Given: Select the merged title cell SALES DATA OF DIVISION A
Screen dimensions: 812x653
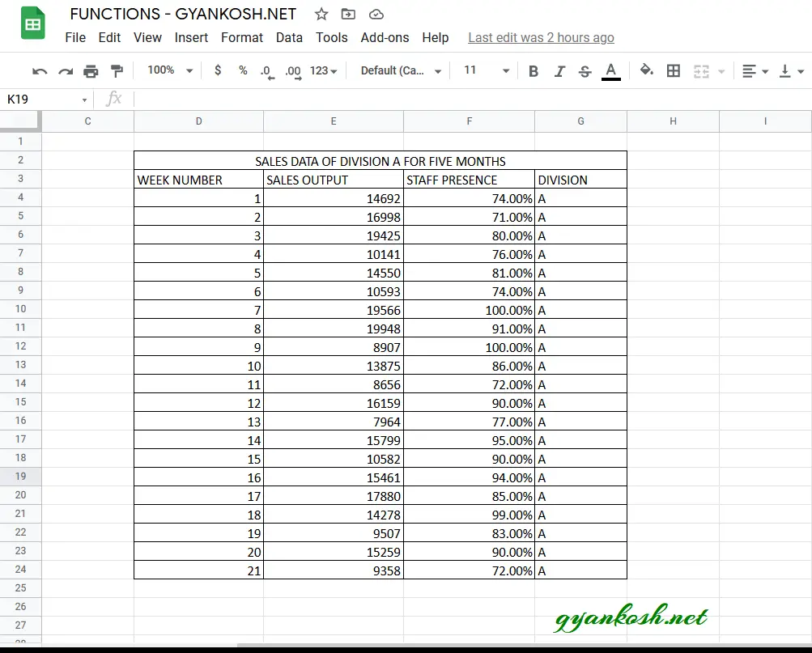Looking at the screenshot, I should [x=380, y=161].
